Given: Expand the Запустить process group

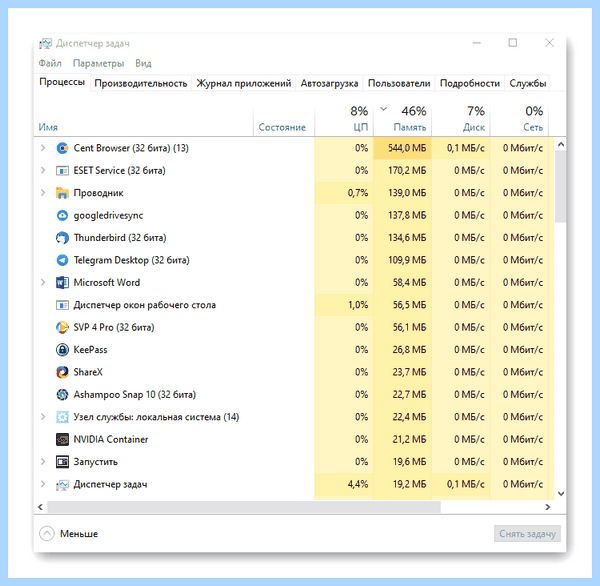Looking at the screenshot, I should (43, 462).
